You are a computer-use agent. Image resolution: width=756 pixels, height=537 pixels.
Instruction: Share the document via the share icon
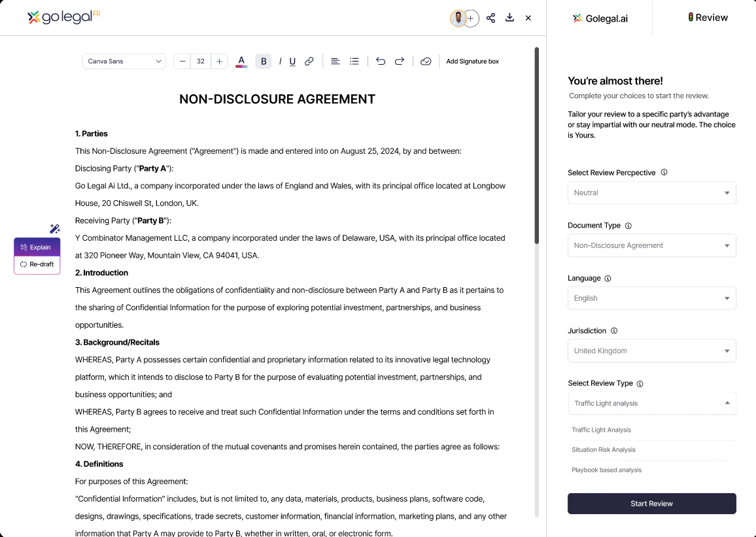click(490, 18)
